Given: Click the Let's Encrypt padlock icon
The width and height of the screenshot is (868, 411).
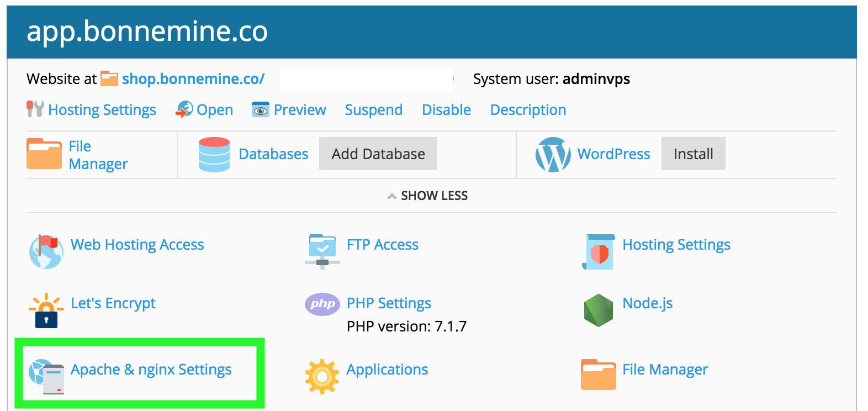Looking at the screenshot, I should click(x=46, y=310).
